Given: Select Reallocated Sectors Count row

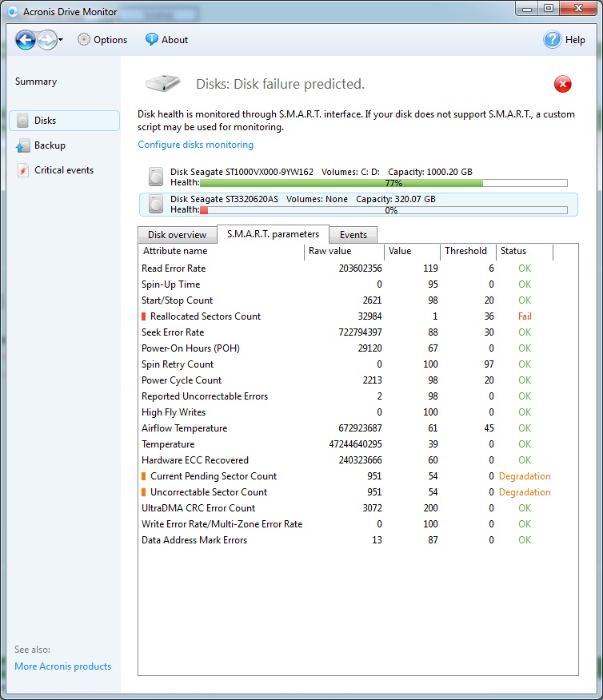Looking at the screenshot, I should click(346, 316).
